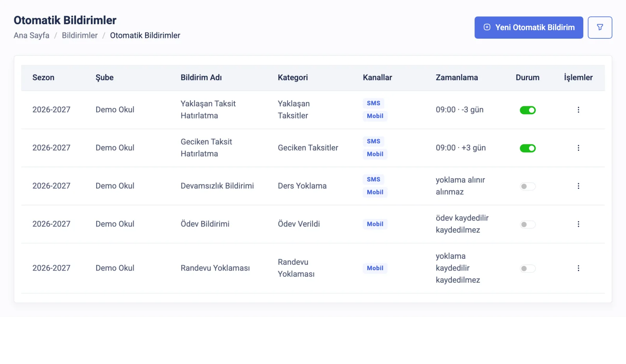The height and width of the screenshot is (364, 626).
Task: Disable Geciken Taksit Hatırlatma toggle
Action: click(x=527, y=148)
